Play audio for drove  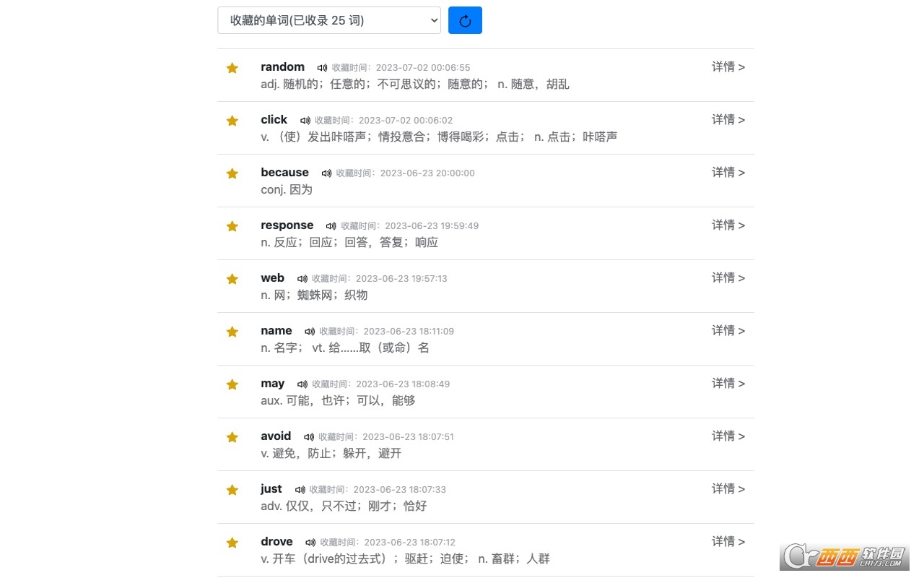click(x=310, y=543)
